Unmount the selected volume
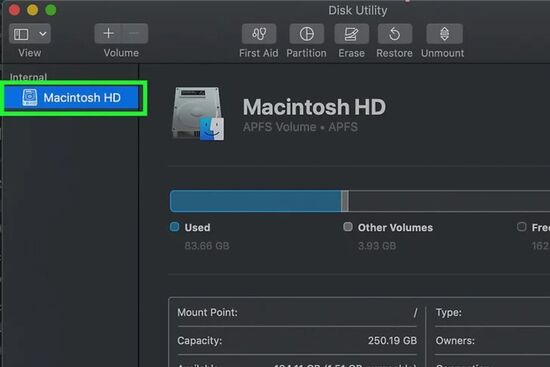Viewport: 550px width, 367px height. tap(444, 34)
